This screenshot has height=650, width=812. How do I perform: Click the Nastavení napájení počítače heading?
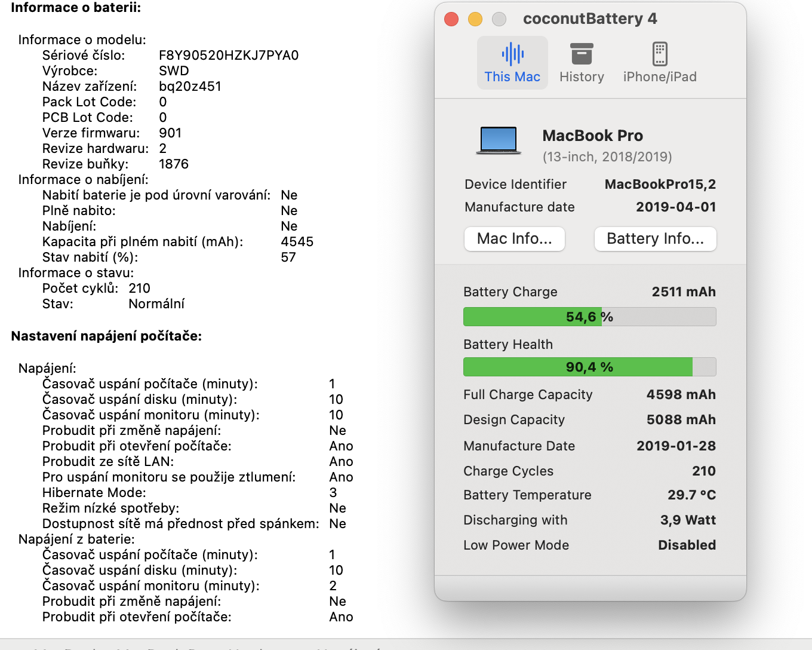pos(107,336)
